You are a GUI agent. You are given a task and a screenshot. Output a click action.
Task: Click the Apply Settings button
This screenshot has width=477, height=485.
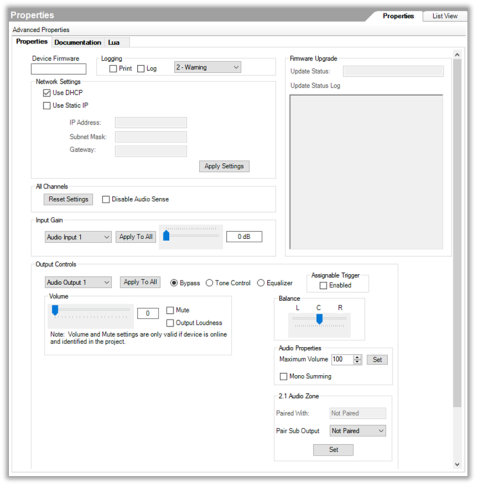coord(224,166)
